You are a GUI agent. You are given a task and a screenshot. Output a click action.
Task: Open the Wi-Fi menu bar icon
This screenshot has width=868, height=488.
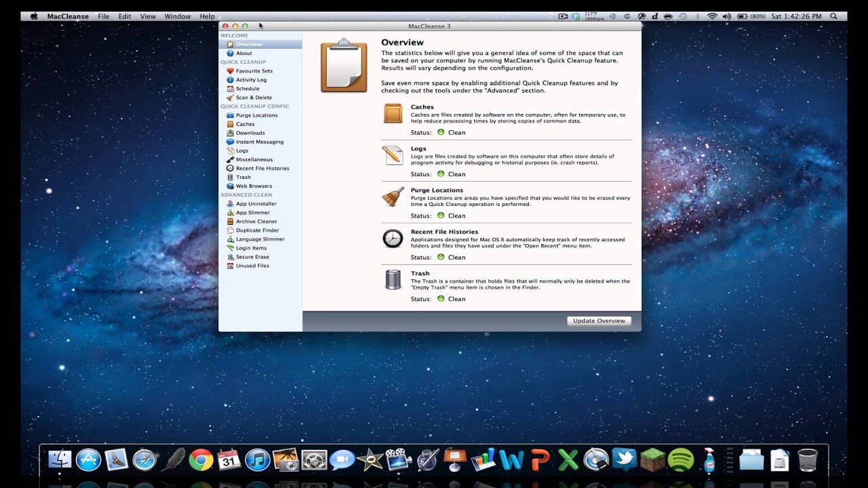[712, 16]
